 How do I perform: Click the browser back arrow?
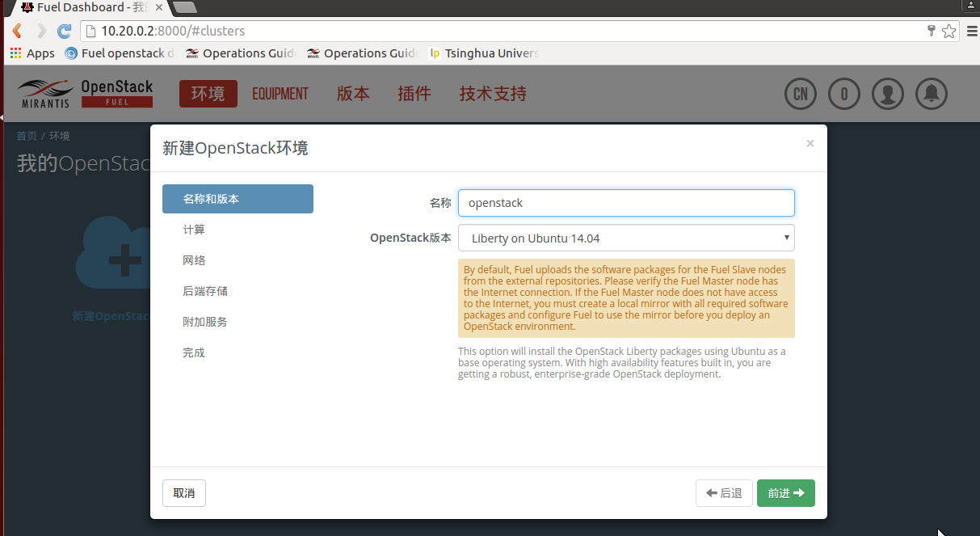click(17, 32)
